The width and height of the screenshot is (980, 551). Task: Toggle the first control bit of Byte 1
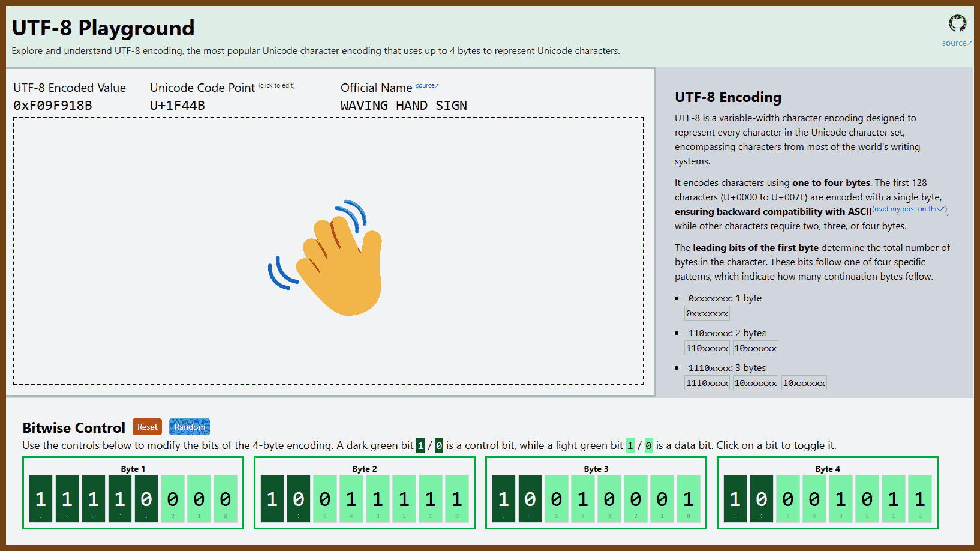(x=41, y=499)
